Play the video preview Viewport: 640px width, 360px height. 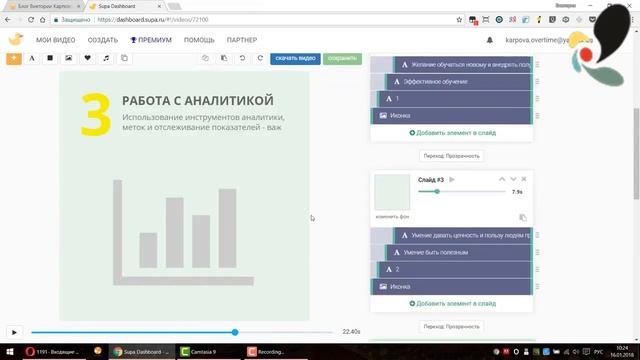14,332
